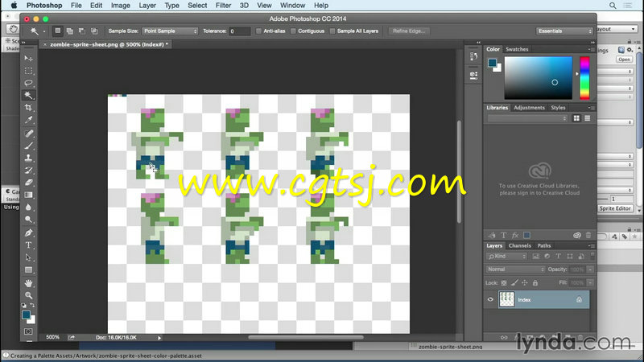Viewport: 644px width, 362px height.
Task: Click the Refine Edge button
Action: click(409, 31)
